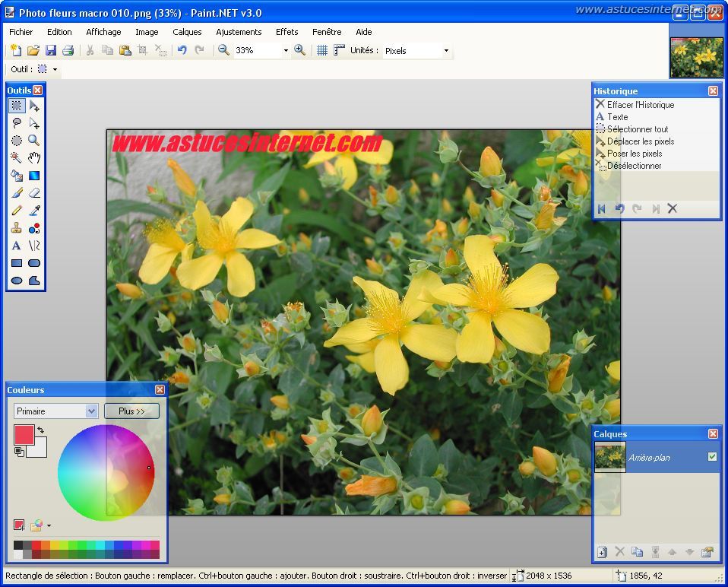This screenshot has width=728, height=587.
Task: Add a new layer in Calques panel
Action: pos(602,552)
